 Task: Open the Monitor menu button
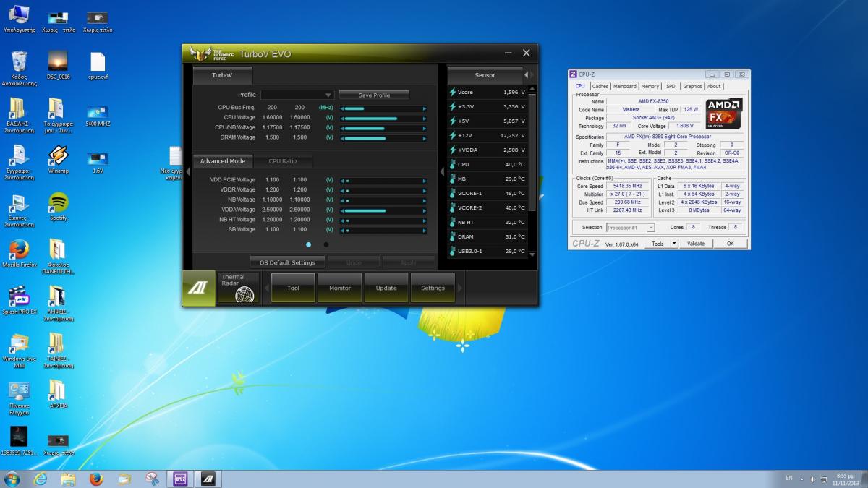[340, 288]
